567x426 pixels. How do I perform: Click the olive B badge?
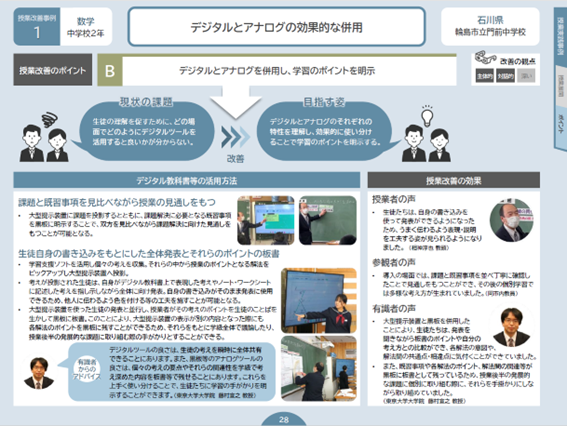[110, 71]
